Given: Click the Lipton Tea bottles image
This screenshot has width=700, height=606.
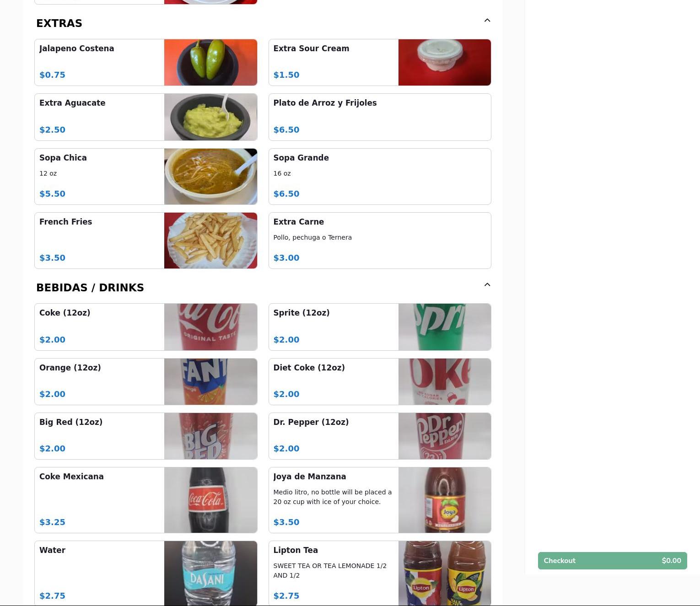Looking at the screenshot, I should pyautogui.click(x=444, y=574).
